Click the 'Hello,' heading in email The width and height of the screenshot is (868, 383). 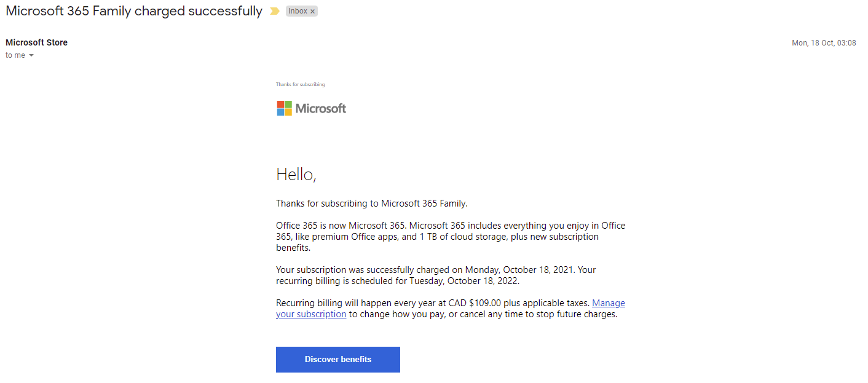pyautogui.click(x=296, y=175)
